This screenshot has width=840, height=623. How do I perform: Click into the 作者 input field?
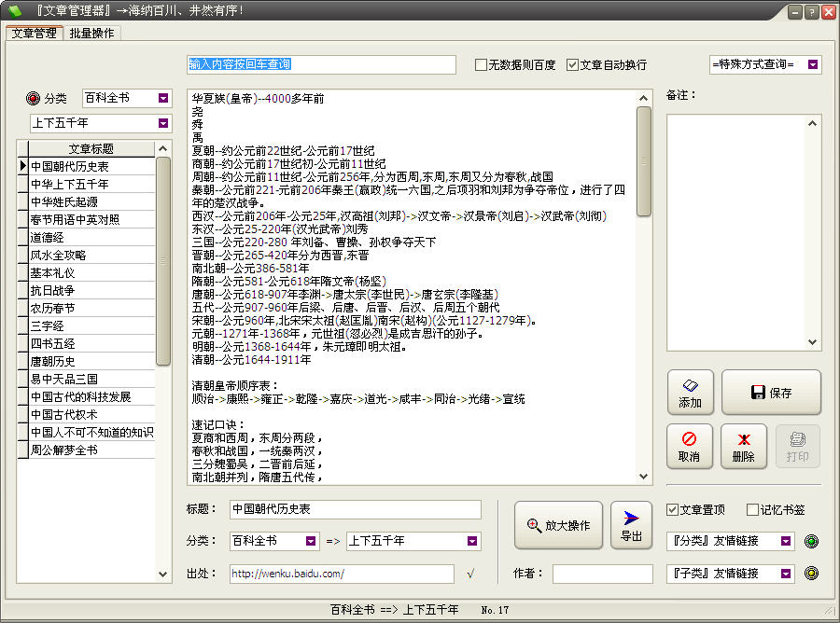click(x=602, y=574)
